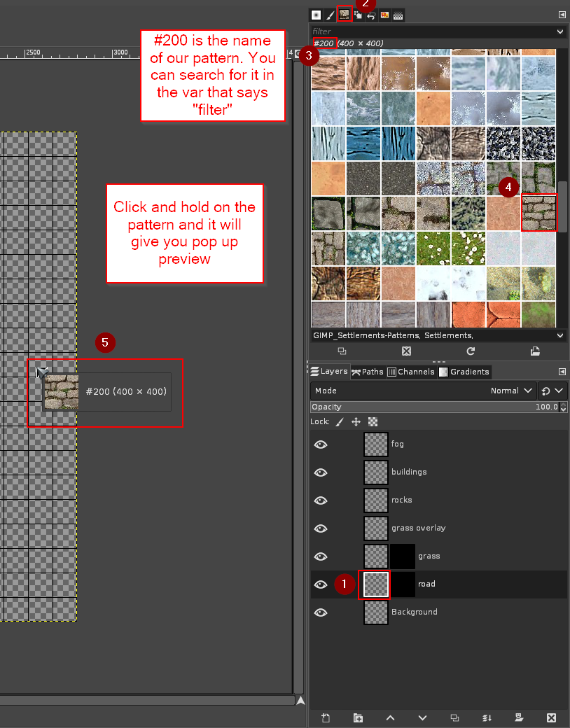Open pattern as image icon
570x728 pixels.
pos(536,351)
